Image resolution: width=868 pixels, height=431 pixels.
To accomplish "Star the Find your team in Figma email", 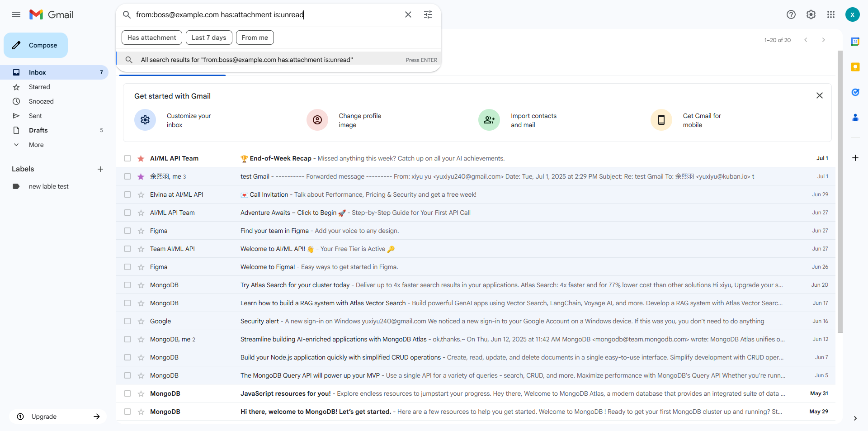I will [x=141, y=231].
